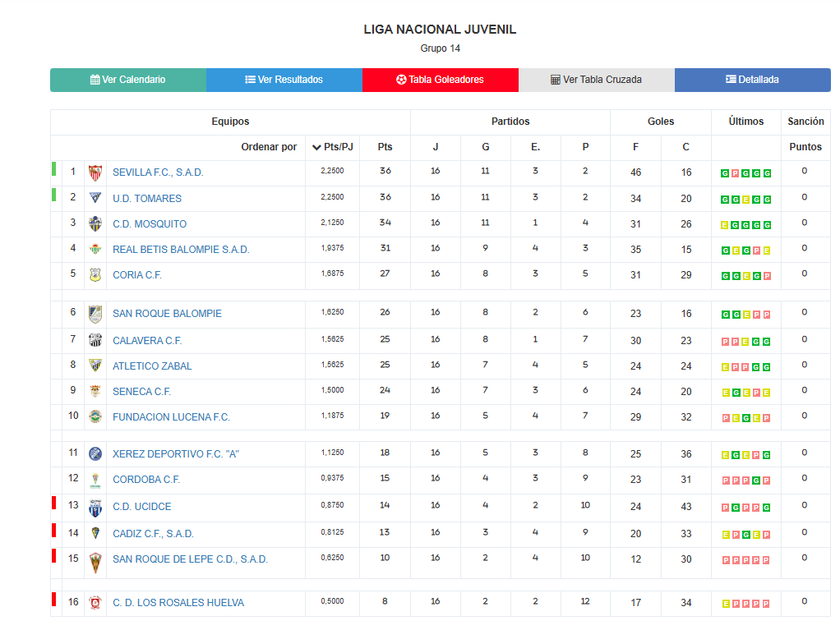The height and width of the screenshot is (630, 840).
Task: Open SAN ROQUE BALOMPIE team link
Action: [167, 314]
